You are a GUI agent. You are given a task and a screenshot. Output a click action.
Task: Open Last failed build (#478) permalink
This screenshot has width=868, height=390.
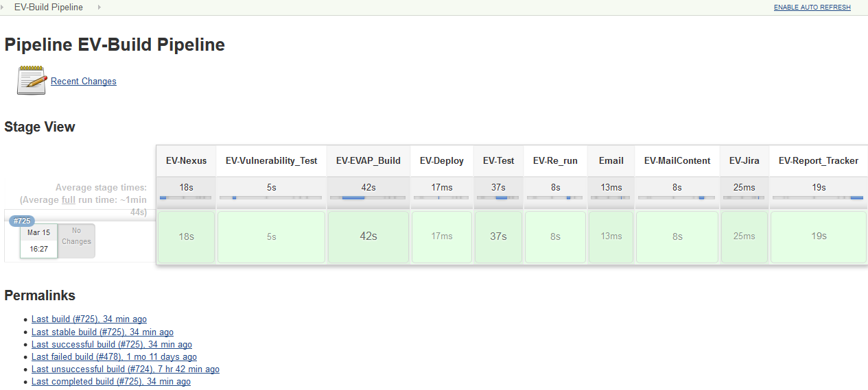click(114, 357)
